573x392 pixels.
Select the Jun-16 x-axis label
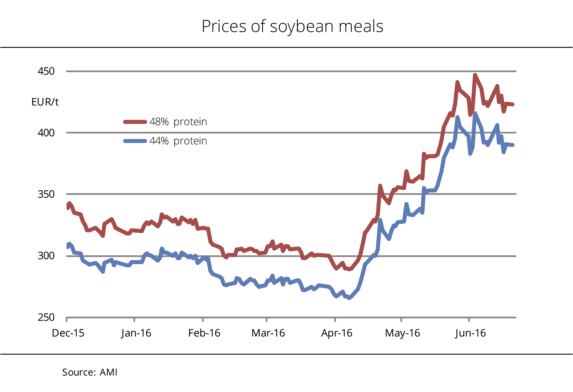[470, 333]
